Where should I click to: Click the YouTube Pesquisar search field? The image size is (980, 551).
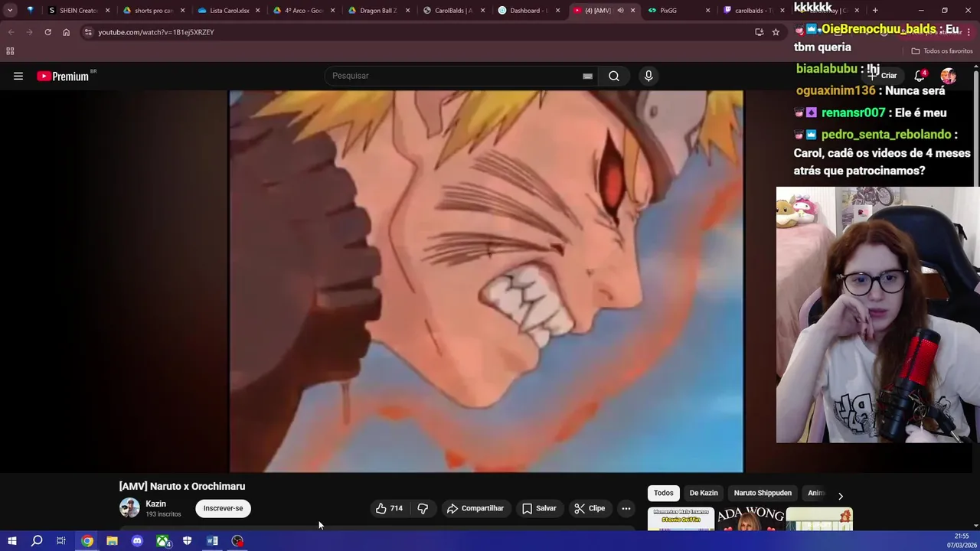(456, 76)
